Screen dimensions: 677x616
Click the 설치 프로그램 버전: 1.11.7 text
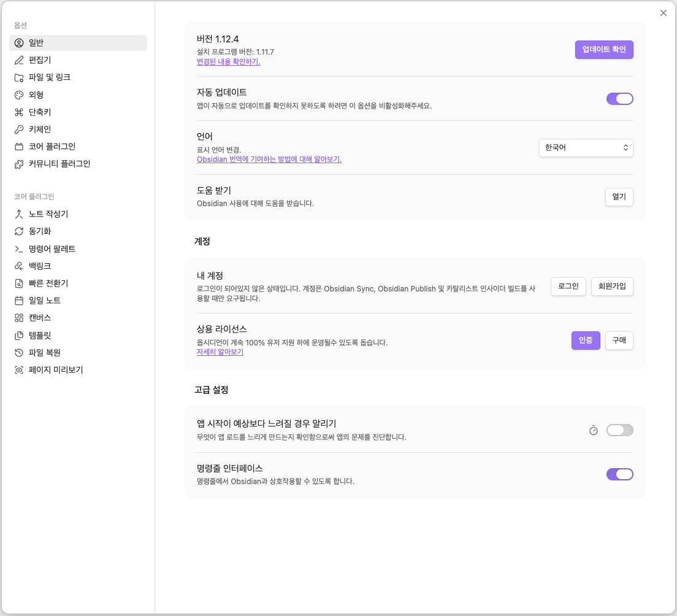pyautogui.click(x=235, y=52)
